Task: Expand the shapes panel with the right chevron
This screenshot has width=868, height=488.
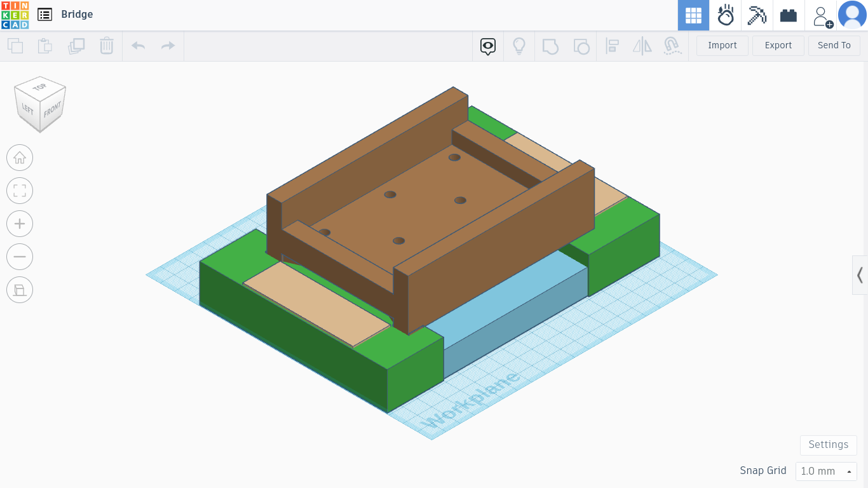Action: (x=859, y=274)
